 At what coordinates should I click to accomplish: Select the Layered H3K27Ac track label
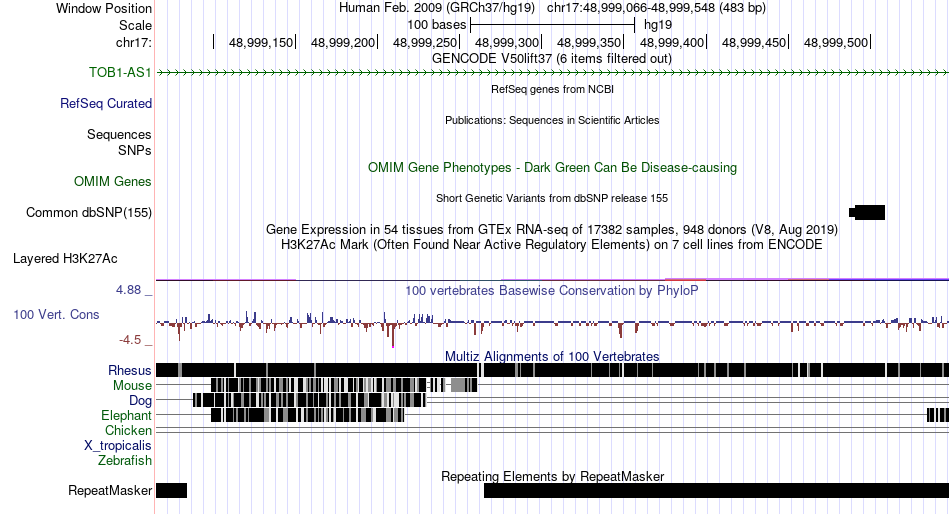[65, 258]
